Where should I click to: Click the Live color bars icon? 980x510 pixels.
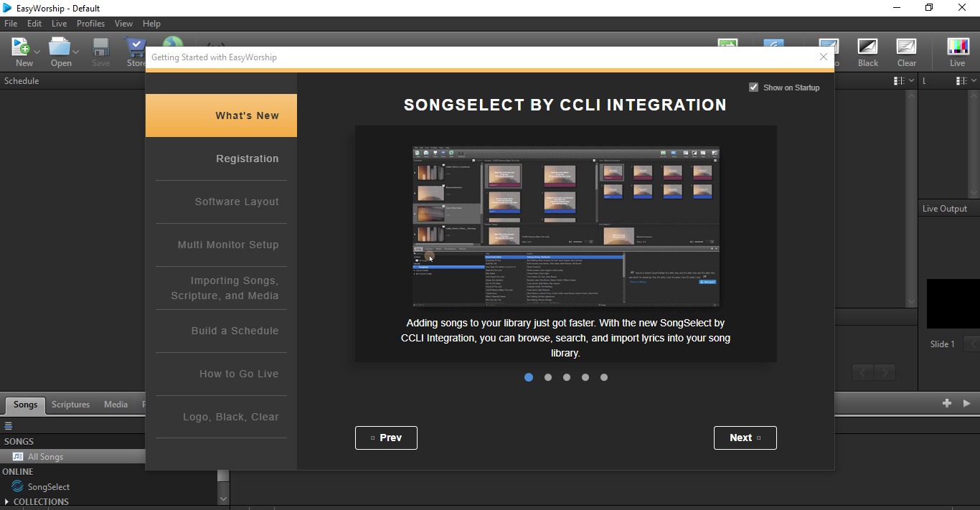[958, 47]
